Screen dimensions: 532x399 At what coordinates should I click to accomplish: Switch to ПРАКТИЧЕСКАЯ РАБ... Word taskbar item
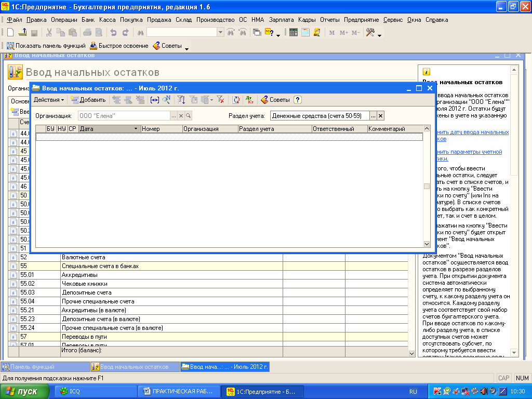(x=179, y=391)
